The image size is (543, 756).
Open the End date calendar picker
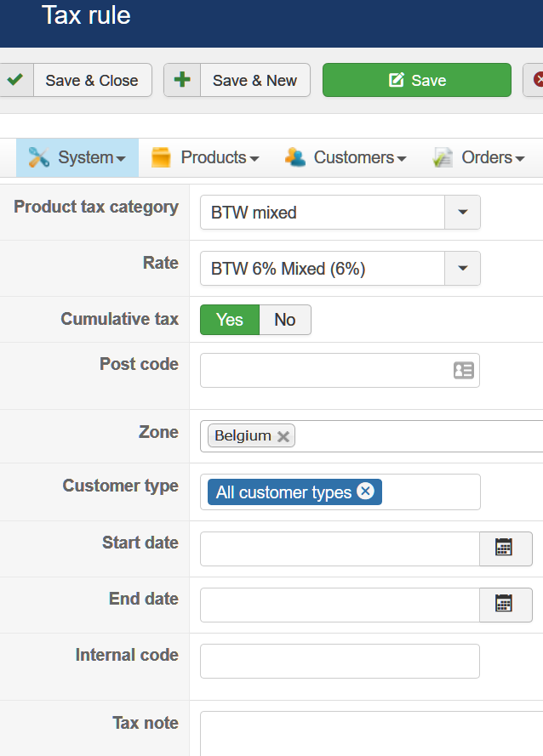[x=505, y=604]
